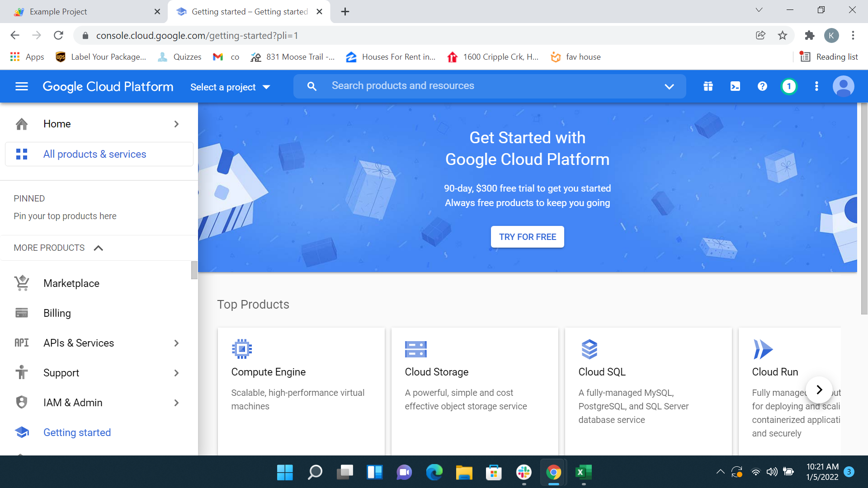Open the Select a project dropdown
This screenshot has height=488, width=868.
click(230, 87)
